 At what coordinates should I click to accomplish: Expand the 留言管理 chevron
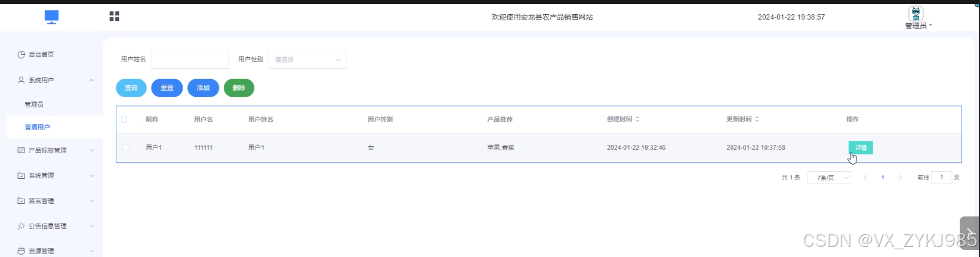(91, 201)
